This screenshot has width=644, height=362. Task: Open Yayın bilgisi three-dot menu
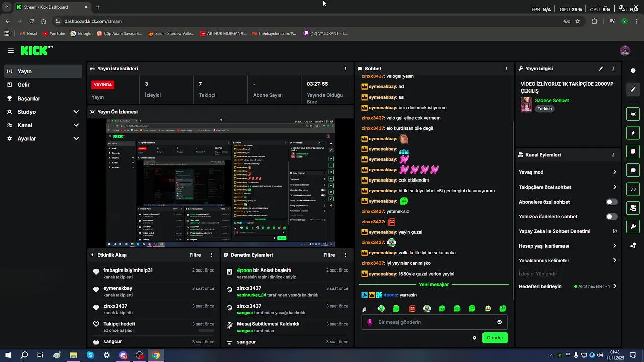[x=613, y=69]
